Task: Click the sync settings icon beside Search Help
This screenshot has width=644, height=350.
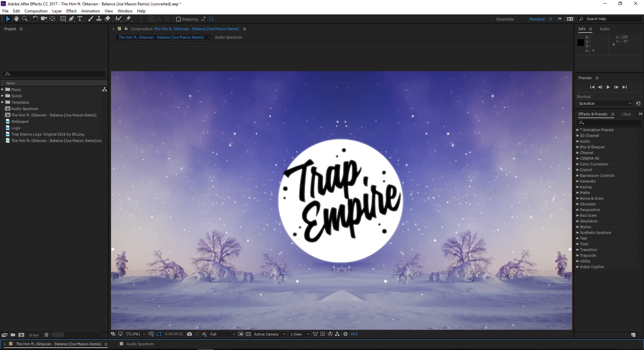Action: [570, 19]
